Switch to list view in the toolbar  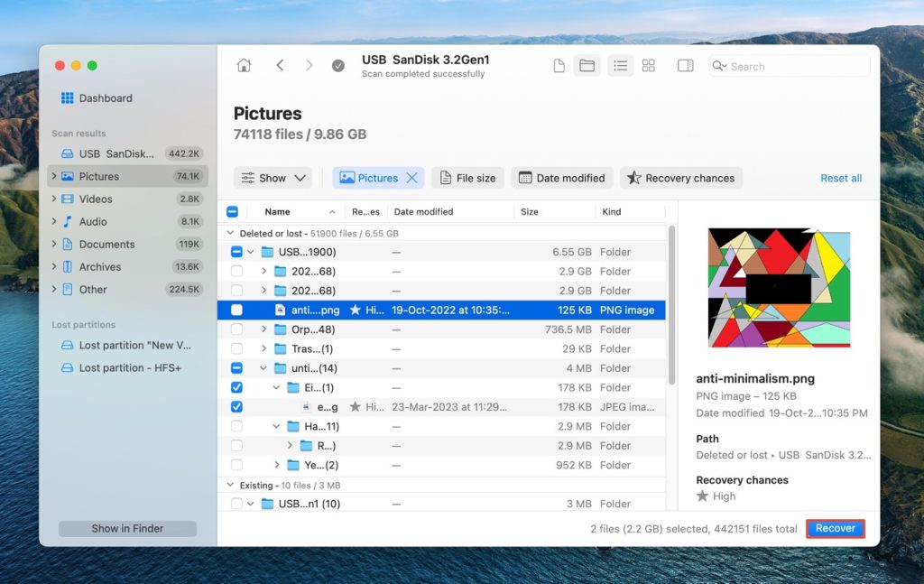coord(620,65)
